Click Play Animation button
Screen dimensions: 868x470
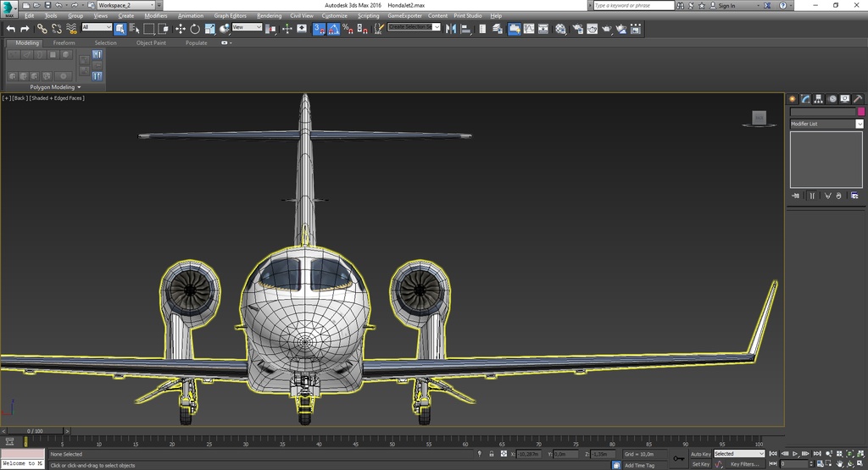tap(795, 453)
